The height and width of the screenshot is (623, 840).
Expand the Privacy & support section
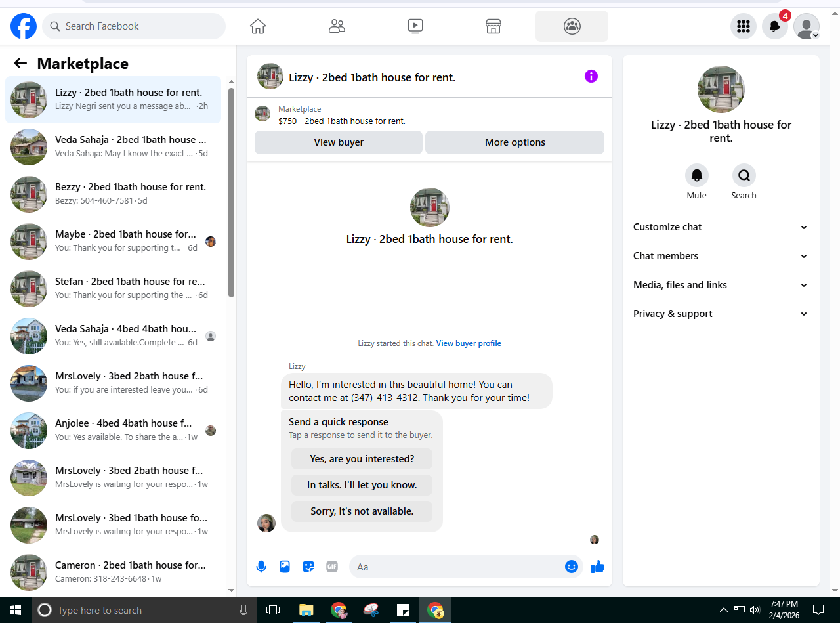[x=721, y=314]
